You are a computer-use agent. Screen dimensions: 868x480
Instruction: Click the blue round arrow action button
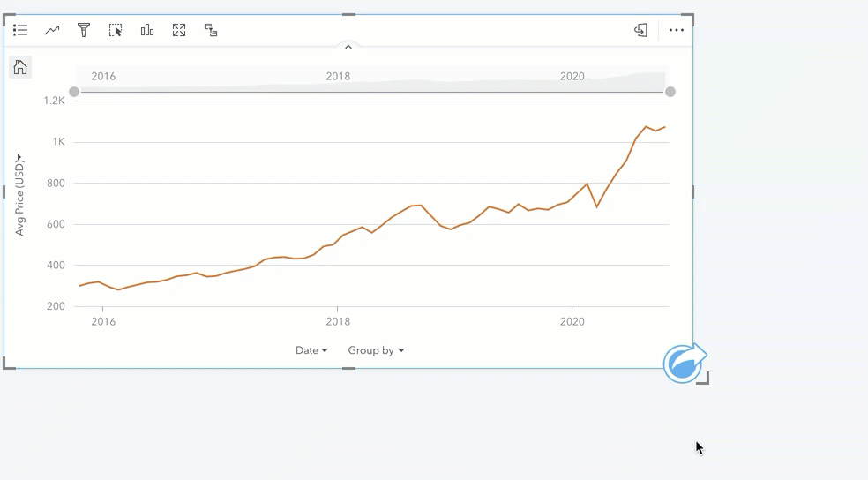point(684,364)
